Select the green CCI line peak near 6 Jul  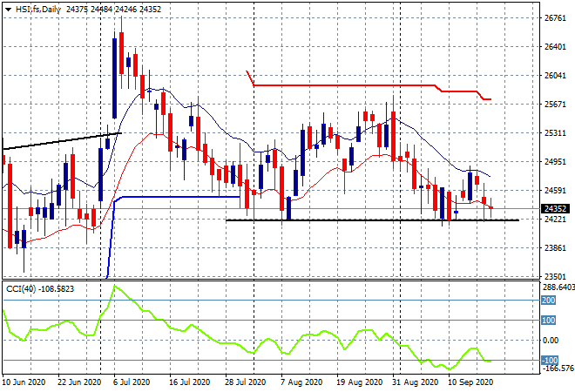115,287
